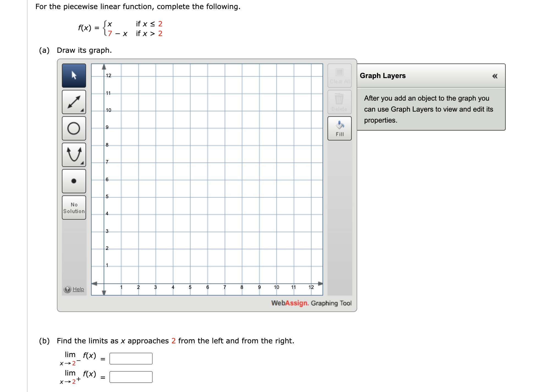The width and height of the screenshot is (534, 392).
Task: Click the right limit answer field
Action: click(x=131, y=377)
